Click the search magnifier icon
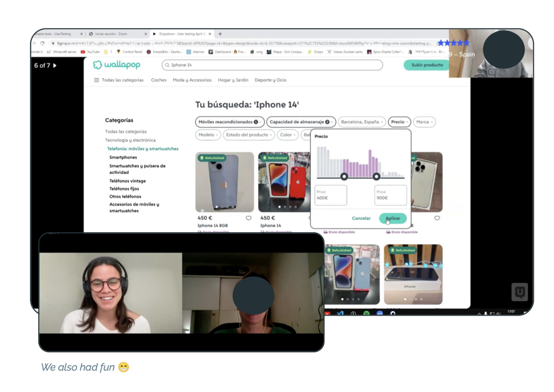This screenshot has width=554, height=392. pyautogui.click(x=167, y=65)
